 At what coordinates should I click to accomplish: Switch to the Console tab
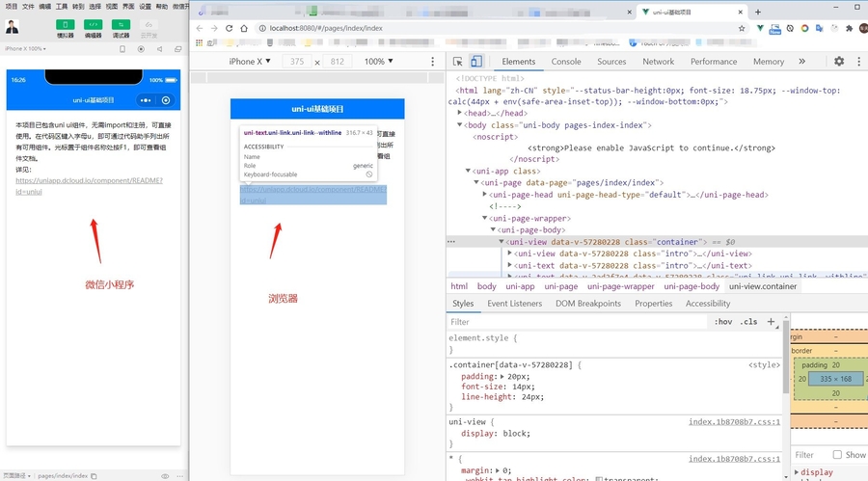(x=566, y=62)
